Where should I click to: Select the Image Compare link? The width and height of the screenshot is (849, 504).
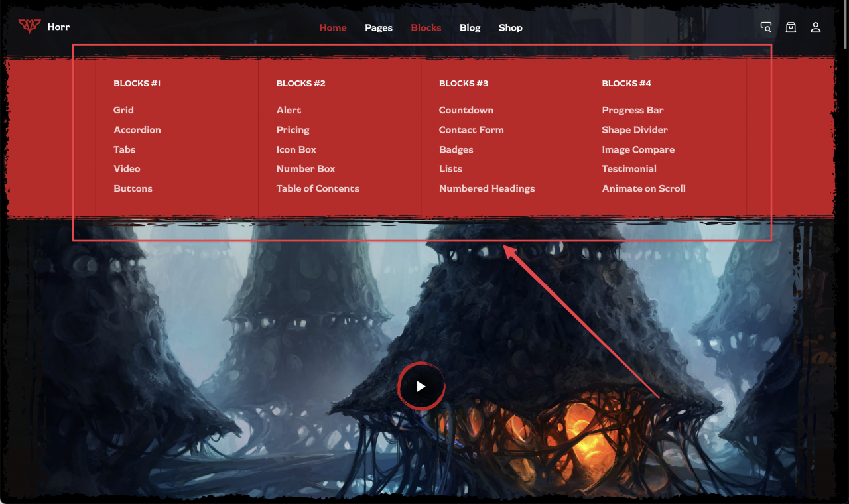pyautogui.click(x=638, y=149)
